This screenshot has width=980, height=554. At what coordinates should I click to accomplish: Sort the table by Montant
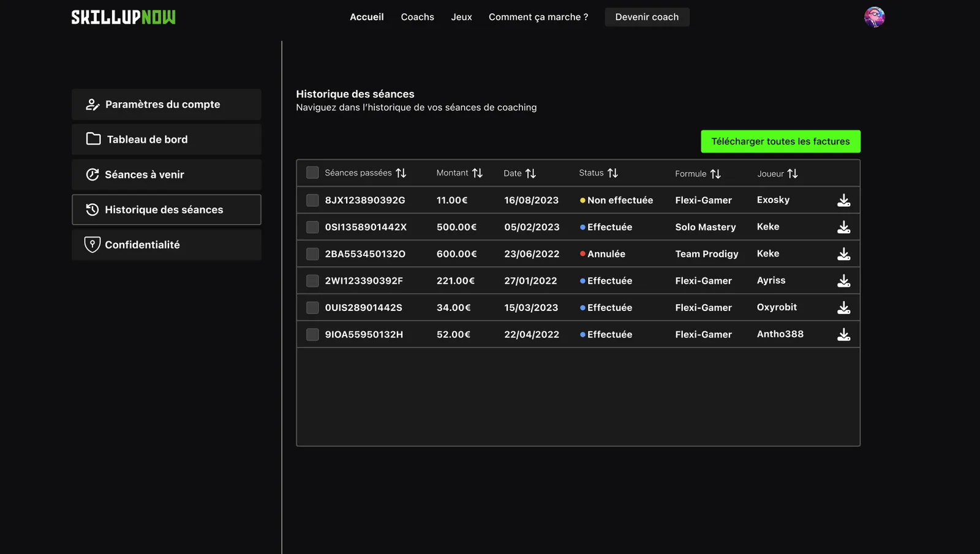pos(477,173)
